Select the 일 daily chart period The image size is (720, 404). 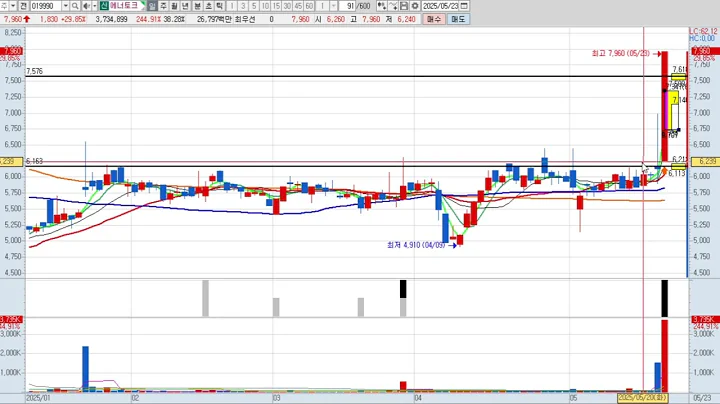coord(152,6)
